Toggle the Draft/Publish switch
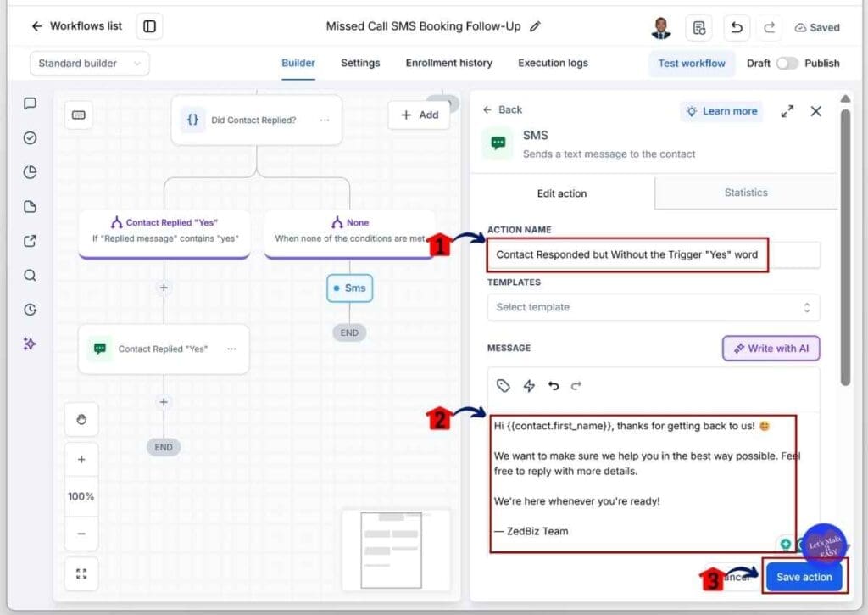Image resolution: width=868 pixels, height=615 pixels. click(x=787, y=63)
